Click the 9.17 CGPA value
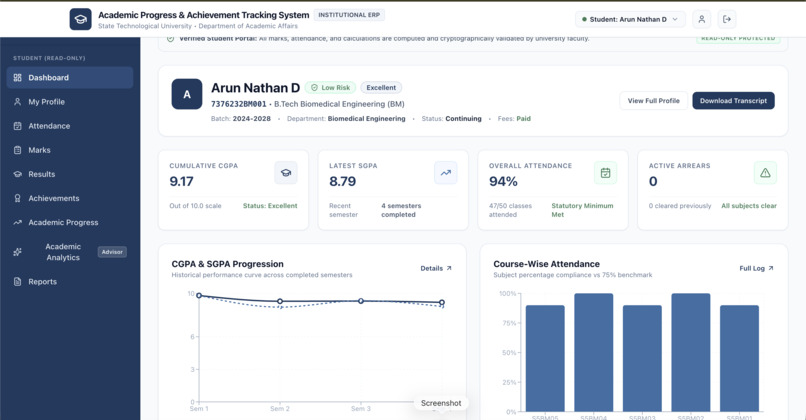The height and width of the screenshot is (420, 806). (x=181, y=181)
